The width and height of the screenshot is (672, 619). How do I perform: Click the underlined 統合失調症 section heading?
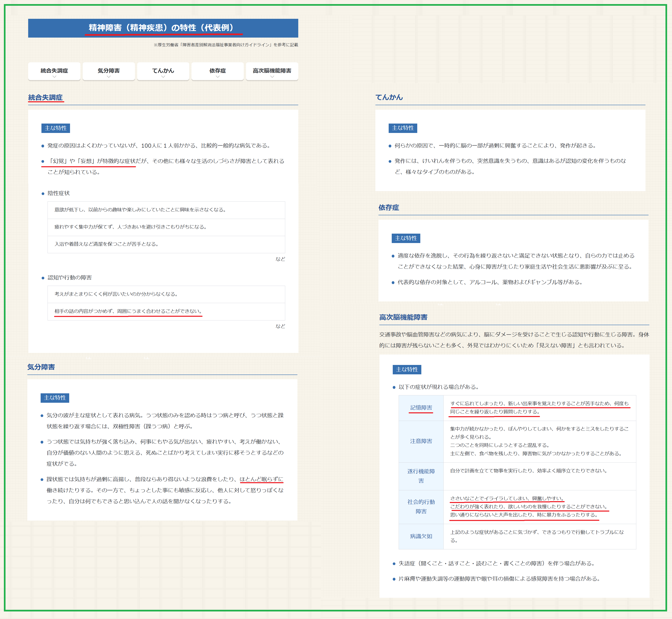click(46, 97)
